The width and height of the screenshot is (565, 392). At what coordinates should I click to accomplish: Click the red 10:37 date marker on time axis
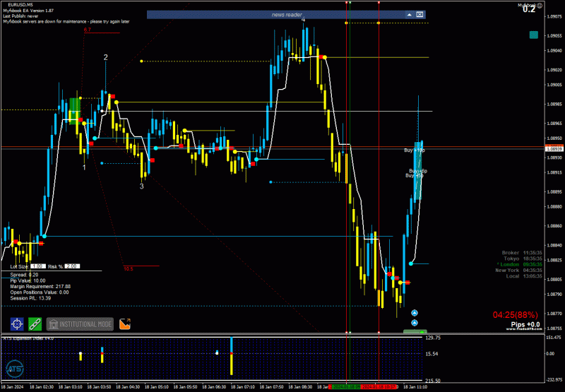(379, 386)
